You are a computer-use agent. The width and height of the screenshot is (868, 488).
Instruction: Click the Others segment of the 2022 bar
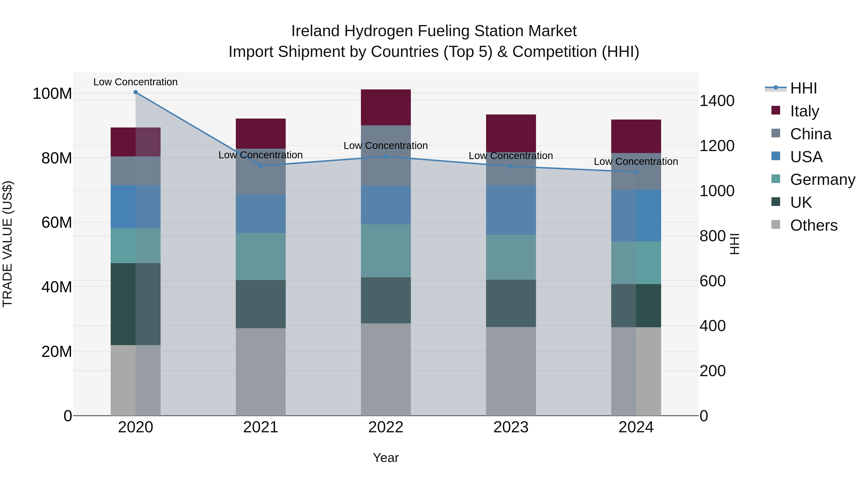386,369
